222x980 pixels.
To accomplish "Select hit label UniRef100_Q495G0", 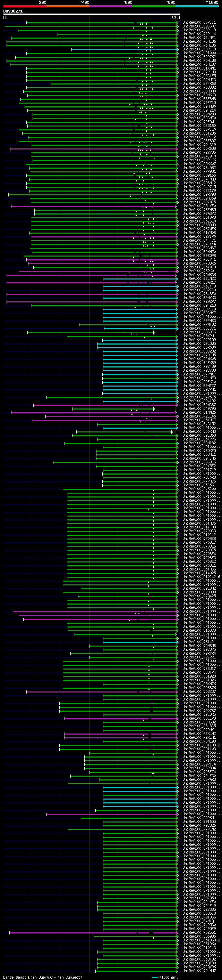I will point(199,925).
